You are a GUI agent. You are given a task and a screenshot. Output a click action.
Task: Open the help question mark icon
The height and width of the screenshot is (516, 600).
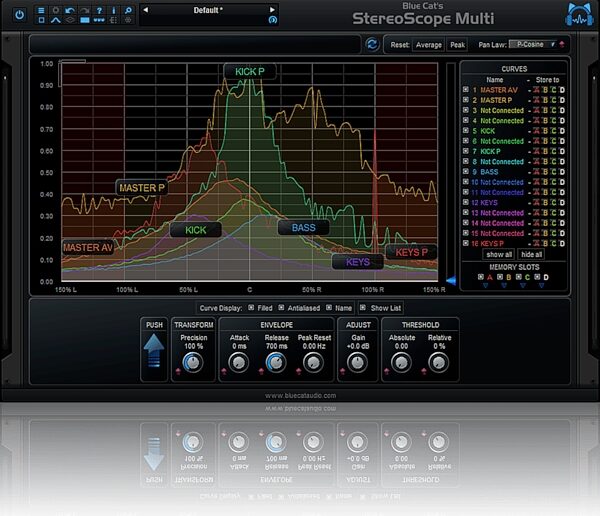(99, 10)
